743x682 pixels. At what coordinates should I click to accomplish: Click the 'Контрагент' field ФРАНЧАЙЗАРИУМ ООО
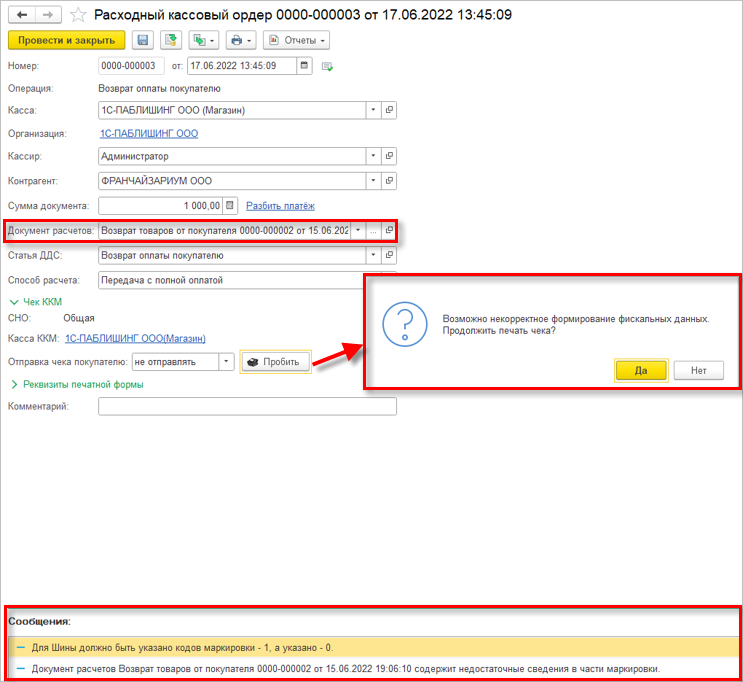(232, 181)
